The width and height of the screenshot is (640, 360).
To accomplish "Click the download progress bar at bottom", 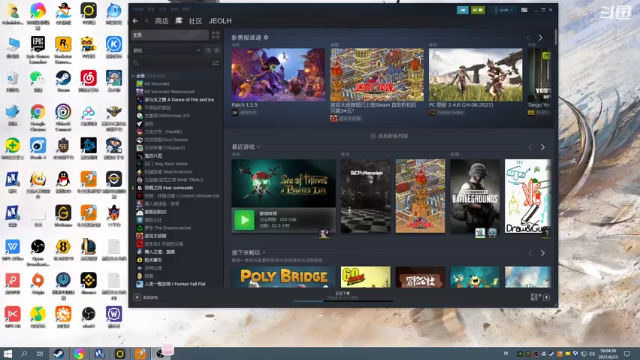I will click(x=343, y=302).
